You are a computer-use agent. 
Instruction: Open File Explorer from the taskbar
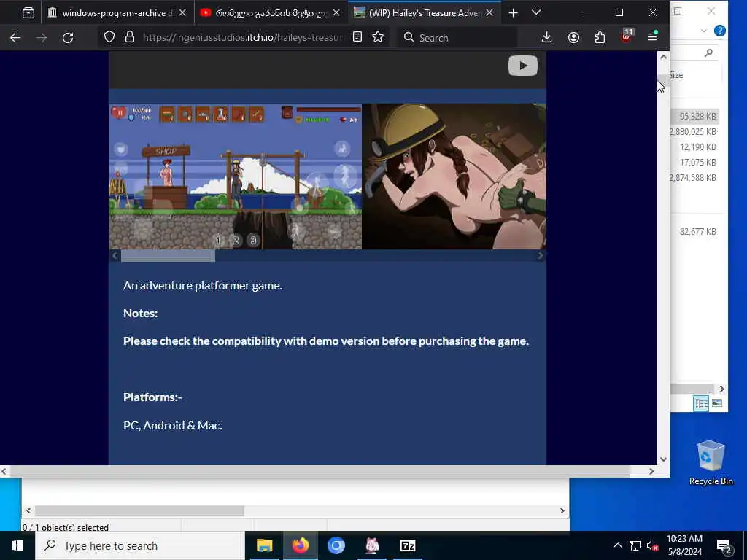pyautogui.click(x=264, y=545)
